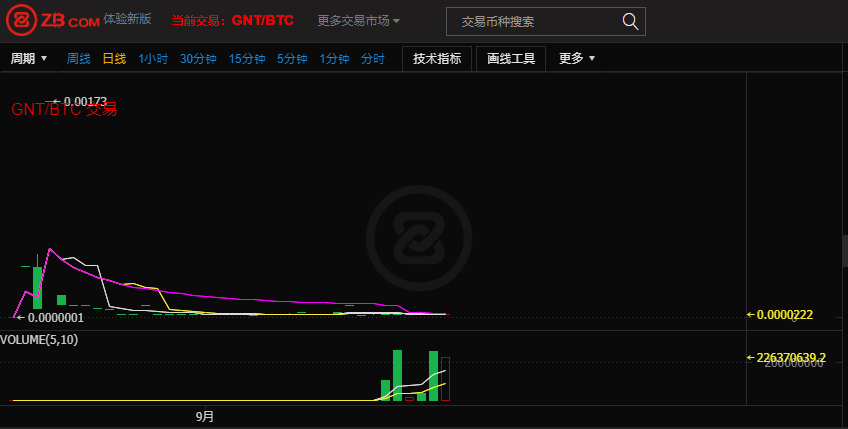Select the 周线 weekly interval
848x429 pixels.
(79, 59)
